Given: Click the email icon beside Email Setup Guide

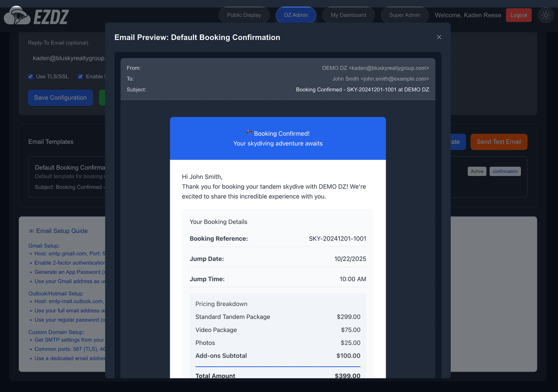Looking at the screenshot, I should (31, 230).
